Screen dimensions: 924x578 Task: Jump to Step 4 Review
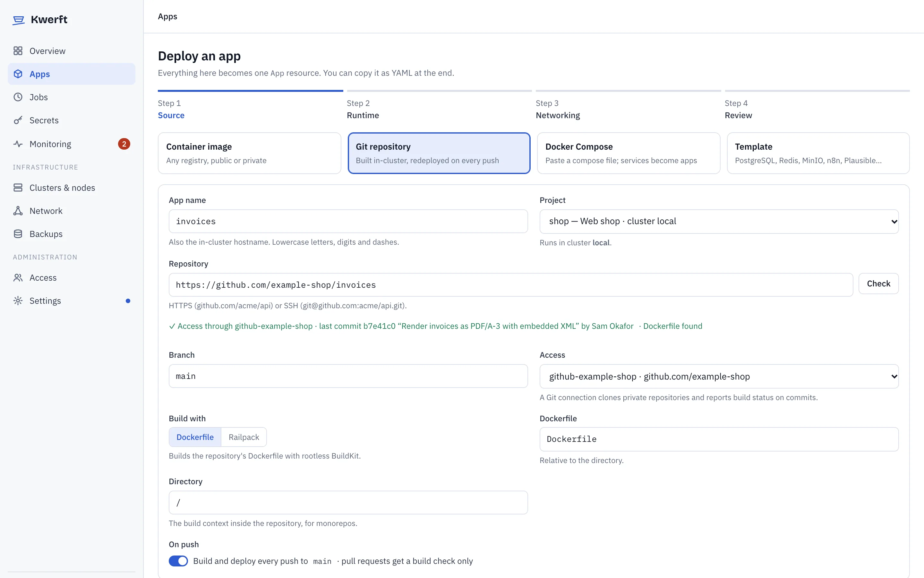click(817, 105)
